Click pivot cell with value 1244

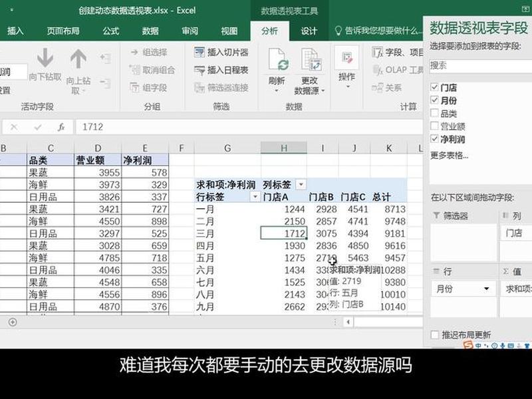click(284, 209)
